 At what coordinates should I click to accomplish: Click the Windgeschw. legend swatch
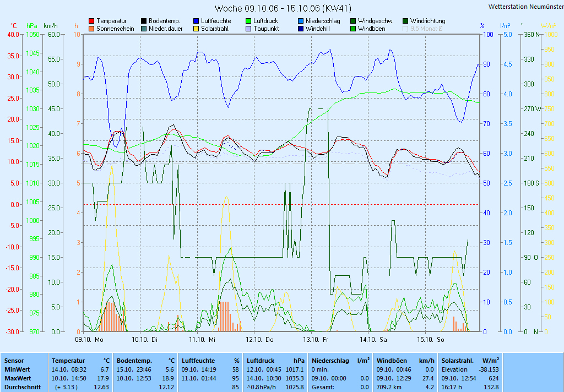click(x=353, y=21)
